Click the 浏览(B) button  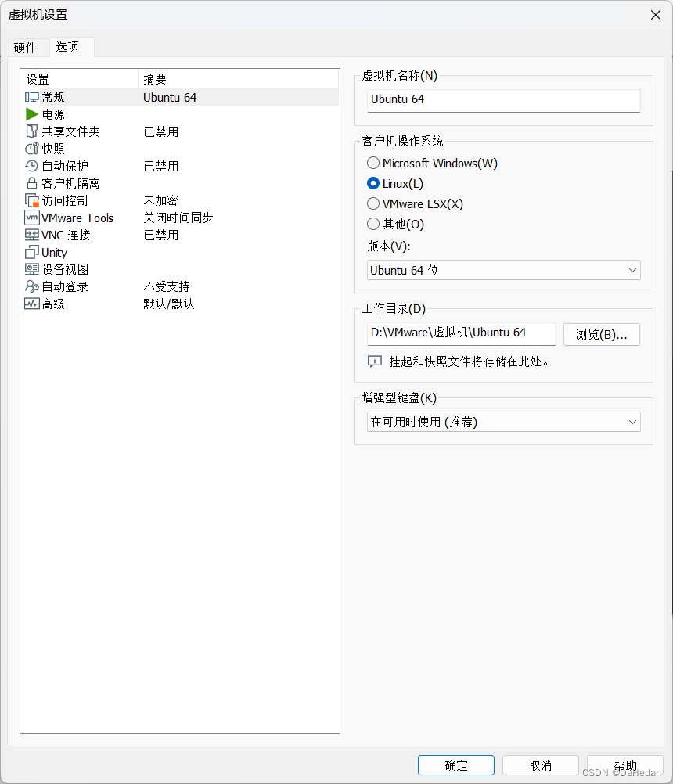pos(601,334)
